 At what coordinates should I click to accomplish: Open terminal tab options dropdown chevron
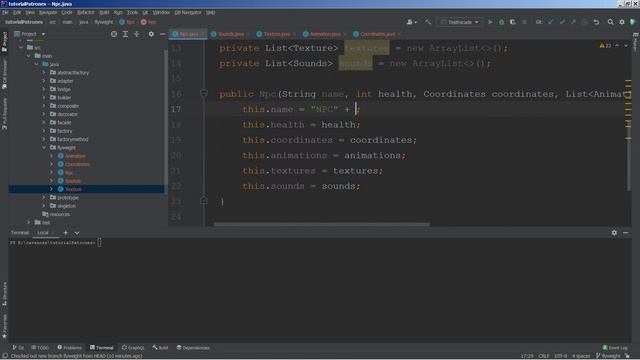[x=77, y=233]
